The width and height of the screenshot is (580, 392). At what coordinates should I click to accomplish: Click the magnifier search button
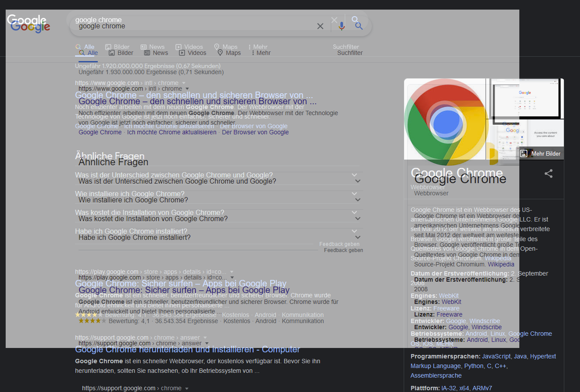[x=359, y=26]
